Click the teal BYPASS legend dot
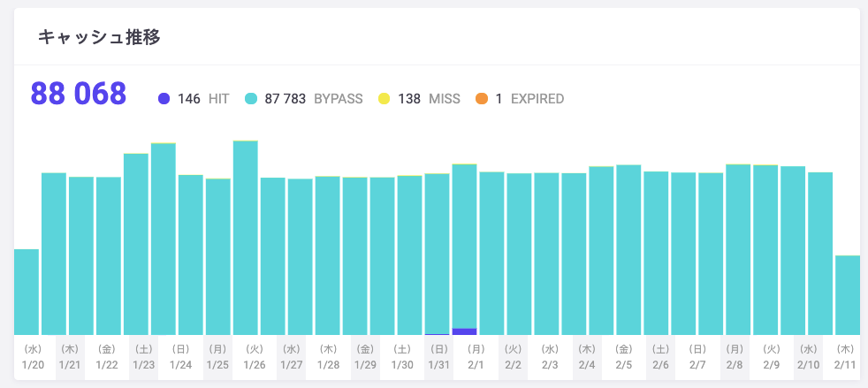Screen dimensions: 868x388 pyautogui.click(x=251, y=99)
